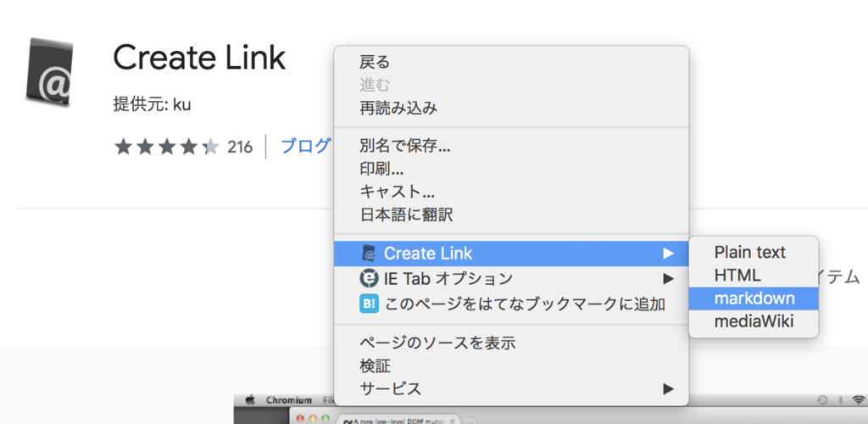The width and height of the screenshot is (868, 424).
Task: Select 戻る in the context menu
Action: tap(511, 62)
